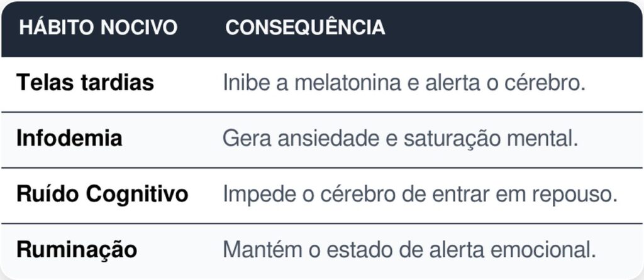Click the text "Inibe a melatonina e alerta o cérebro."
The width and height of the screenshot is (644, 280).
(x=404, y=83)
